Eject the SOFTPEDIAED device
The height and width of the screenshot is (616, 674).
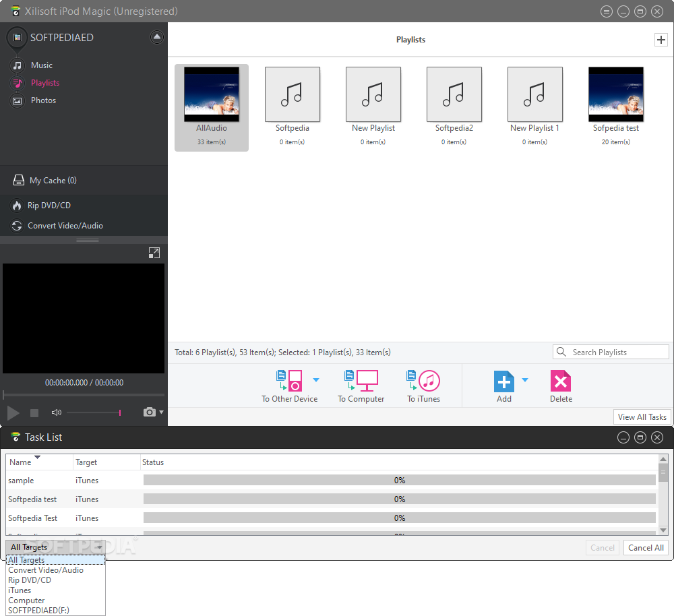[x=156, y=37]
